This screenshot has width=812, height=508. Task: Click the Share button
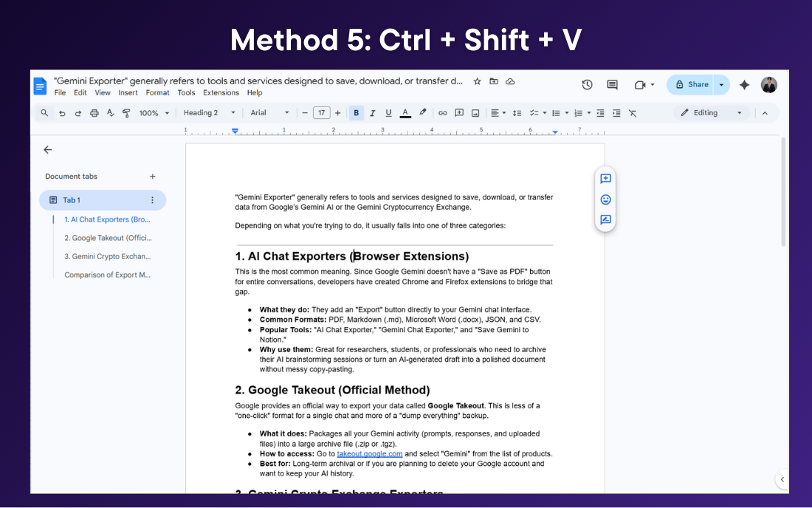click(x=691, y=85)
